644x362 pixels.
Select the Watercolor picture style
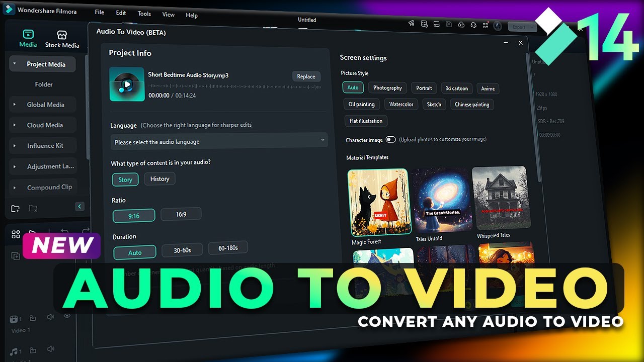[401, 104]
